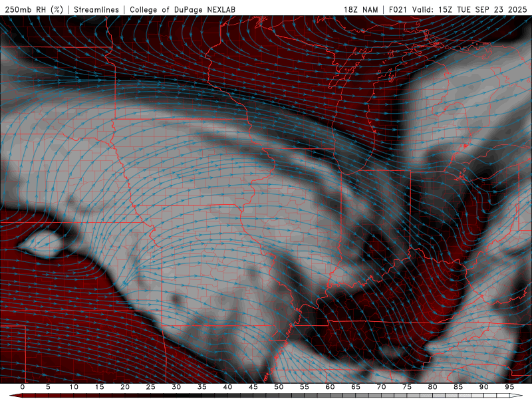Click the '55' label on the color scale
This screenshot has height=399, width=532.
click(304, 387)
